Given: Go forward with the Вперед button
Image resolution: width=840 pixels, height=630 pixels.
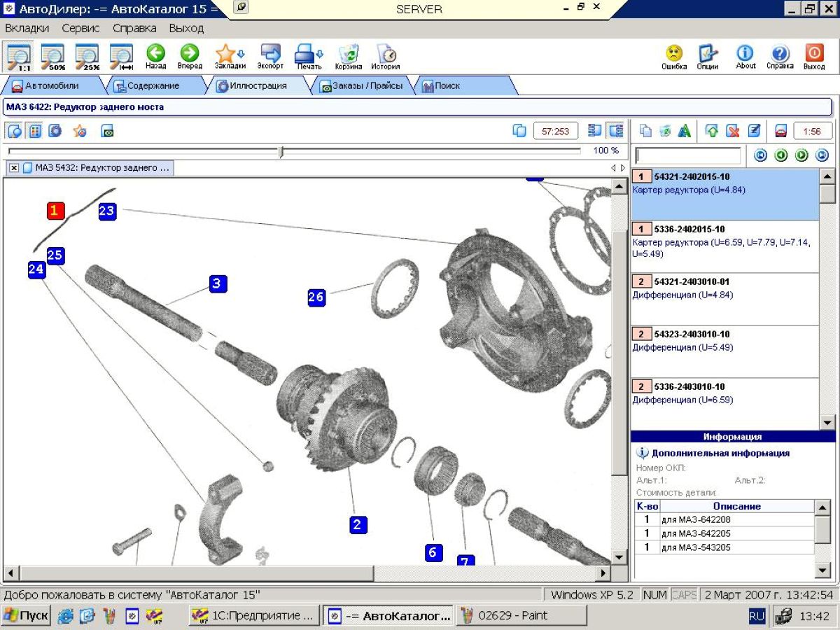Looking at the screenshot, I should (x=190, y=57).
